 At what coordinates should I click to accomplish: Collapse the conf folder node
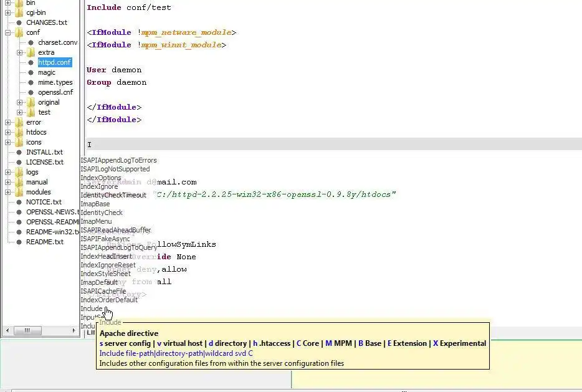[7, 32]
